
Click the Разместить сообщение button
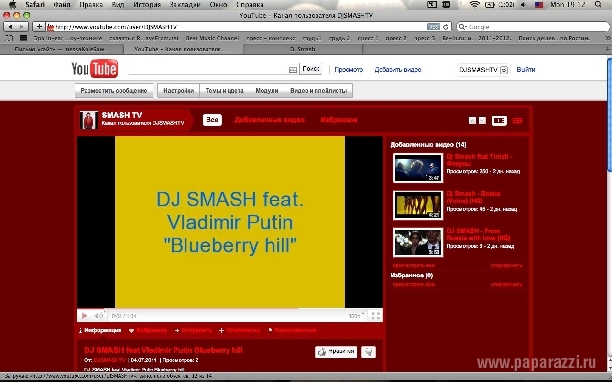click(x=114, y=91)
